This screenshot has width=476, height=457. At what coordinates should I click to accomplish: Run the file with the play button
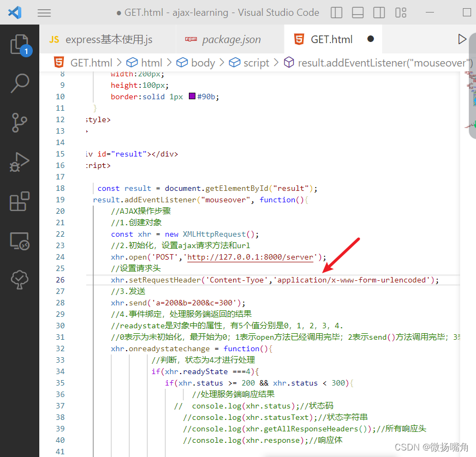coord(462,39)
